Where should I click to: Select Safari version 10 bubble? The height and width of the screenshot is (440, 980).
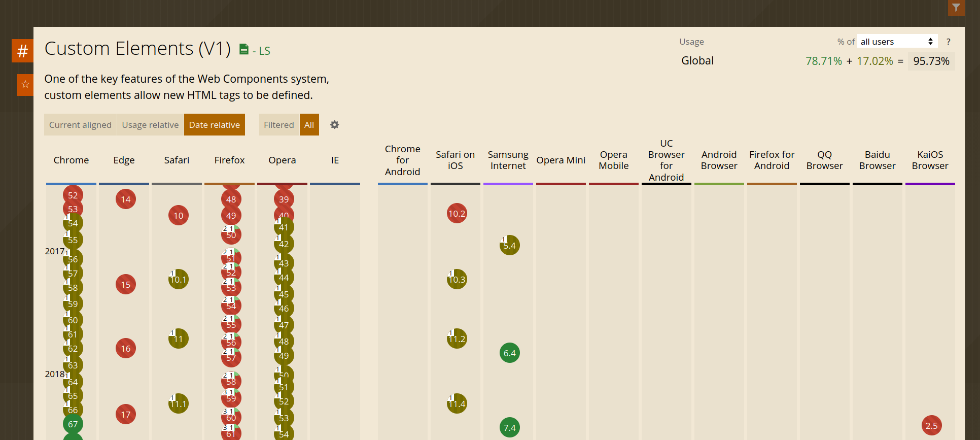coord(179,216)
